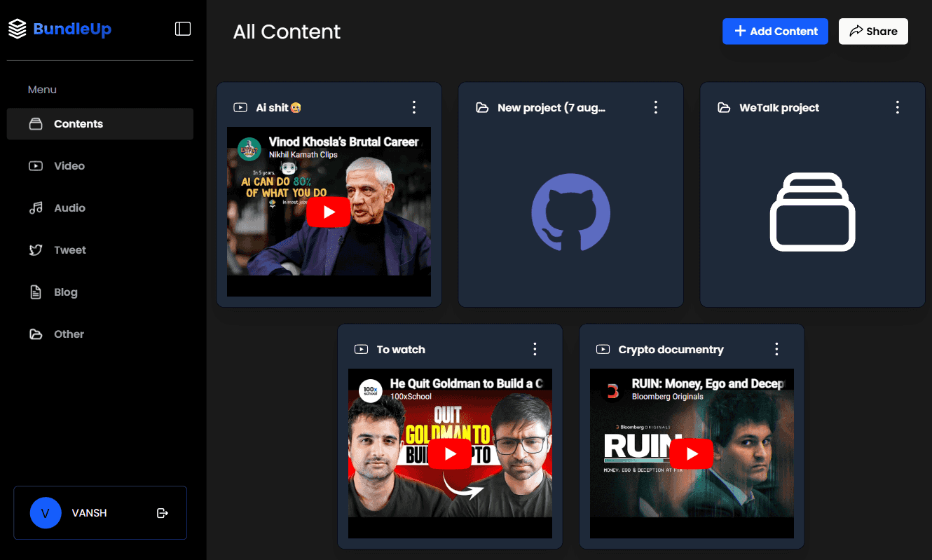
Task: Click the Nikhil Kamath Clips channel avatar
Action: click(x=249, y=149)
